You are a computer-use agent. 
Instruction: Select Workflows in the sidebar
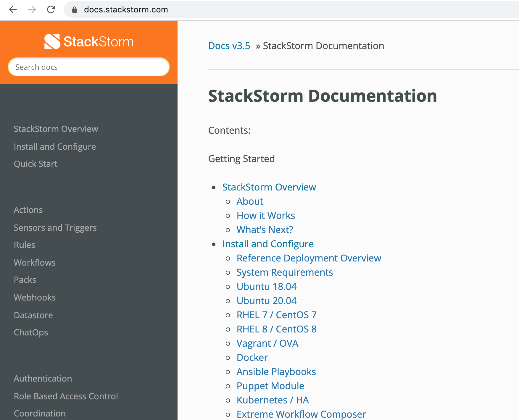click(x=35, y=263)
